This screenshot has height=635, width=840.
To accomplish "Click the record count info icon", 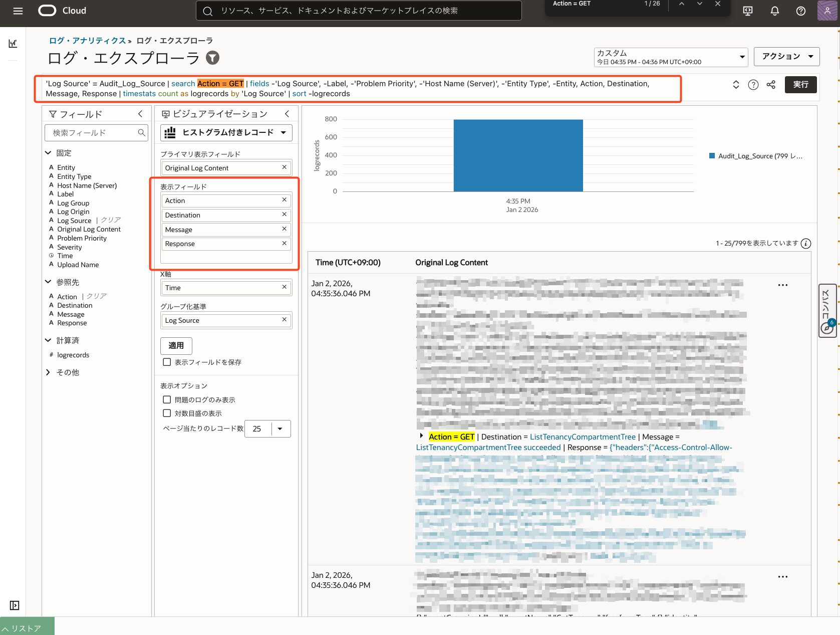I will 806,244.
